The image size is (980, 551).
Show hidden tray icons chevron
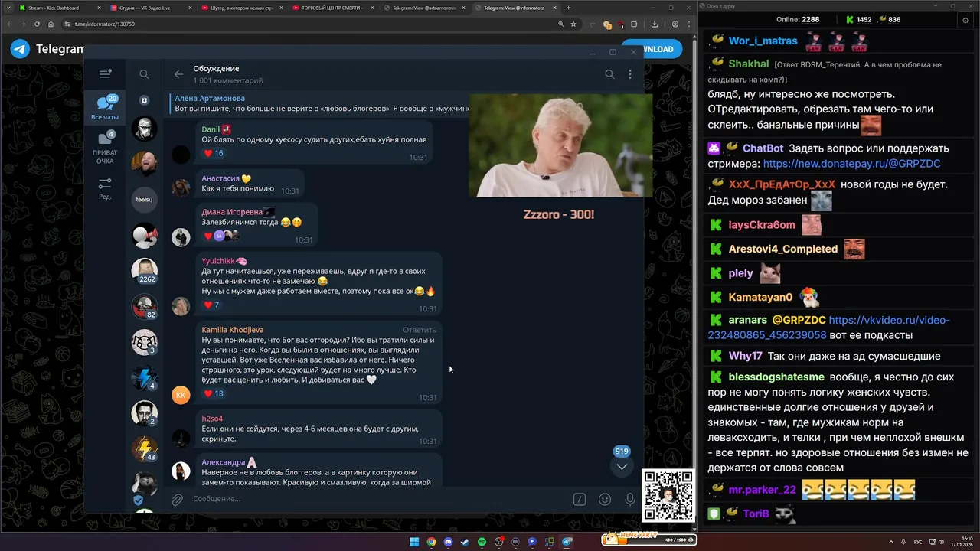coord(891,542)
